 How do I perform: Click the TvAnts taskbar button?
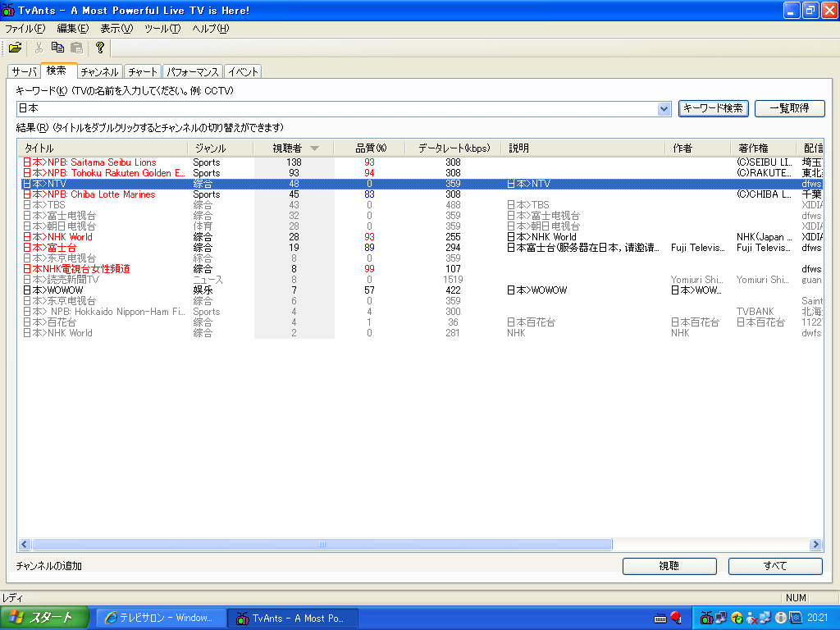(x=293, y=618)
